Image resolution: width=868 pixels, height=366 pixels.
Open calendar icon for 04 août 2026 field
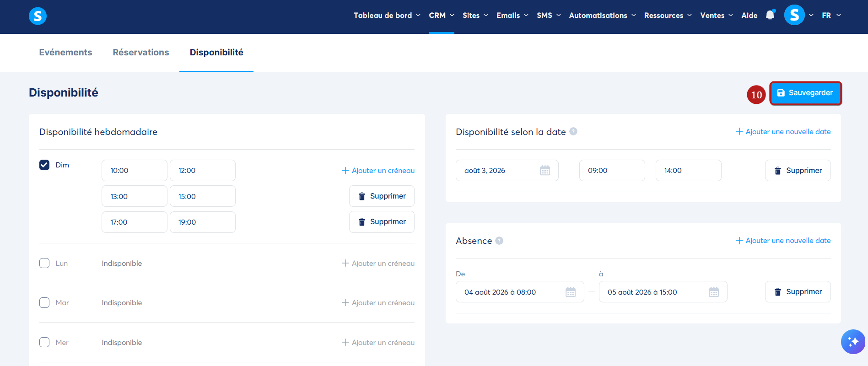point(571,292)
